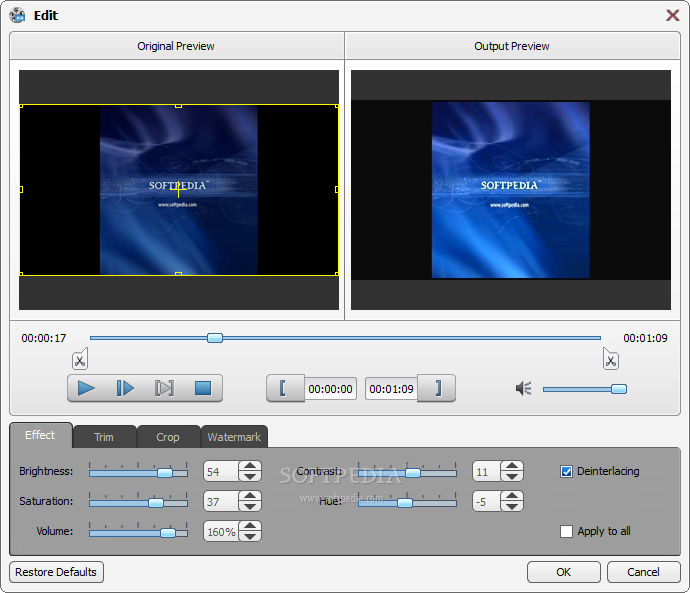Image resolution: width=690 pixels, height=593 pixels.
Task: Set trim start with the left bracket button
Action: tap(284, 388)
